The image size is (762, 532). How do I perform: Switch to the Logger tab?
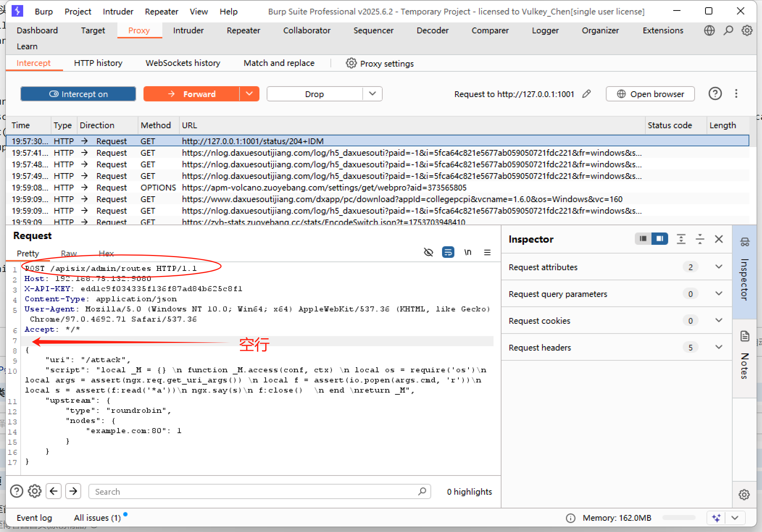click(x=545, y=30)
